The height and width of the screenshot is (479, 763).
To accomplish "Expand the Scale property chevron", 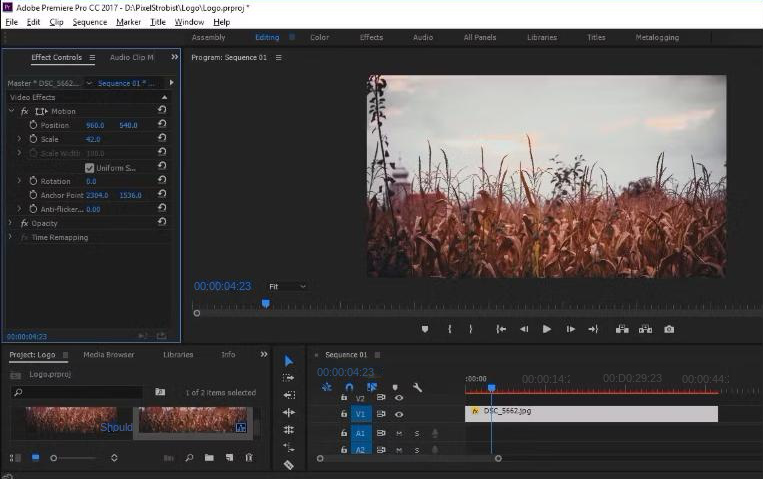I will click(x=19, y=139).
